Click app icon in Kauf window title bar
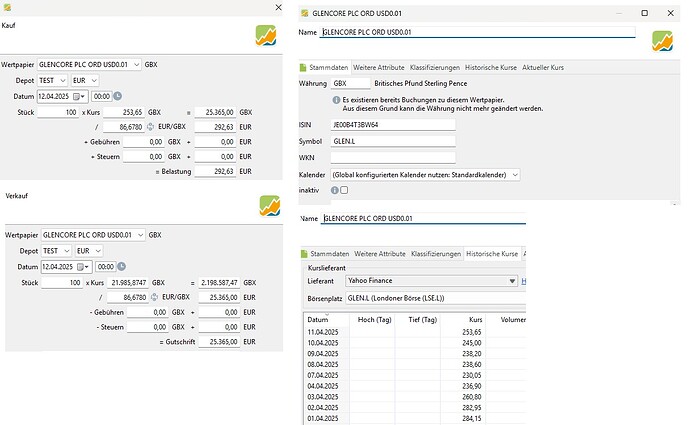This screenshot has height=425, width=690. coord(7,7)
